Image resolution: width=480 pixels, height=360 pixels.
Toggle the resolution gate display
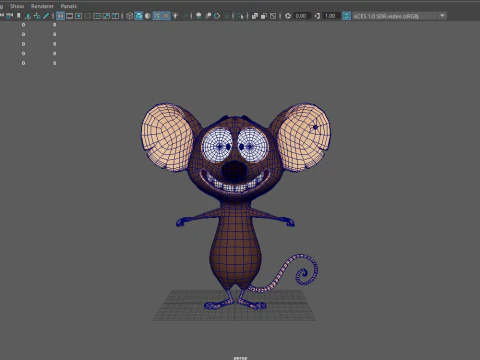tap(78, 16)
